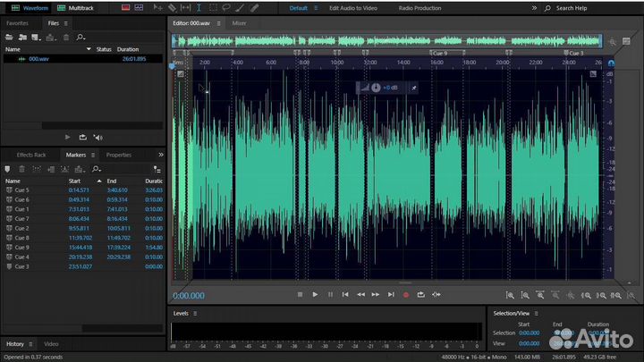Screen dimensions: 644x362
Task: Select the Slip tool
Action: click(x=186, y=8)
